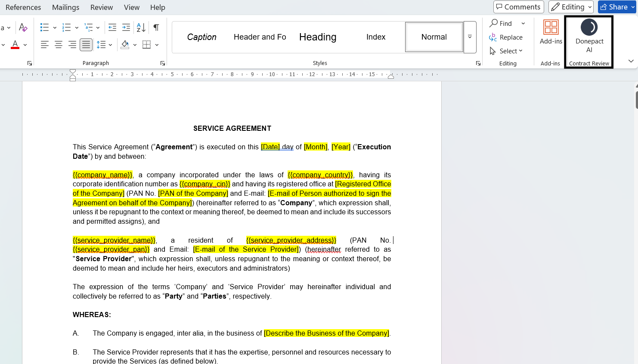Click the [Month] placeholder field
The height and width of the screenshot is (364, 638).
[x=316, y=147]
